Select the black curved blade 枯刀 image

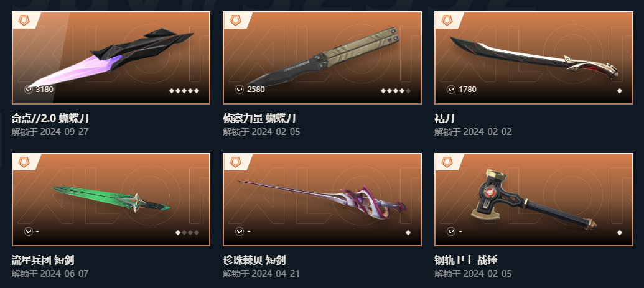tap(534, 57)
